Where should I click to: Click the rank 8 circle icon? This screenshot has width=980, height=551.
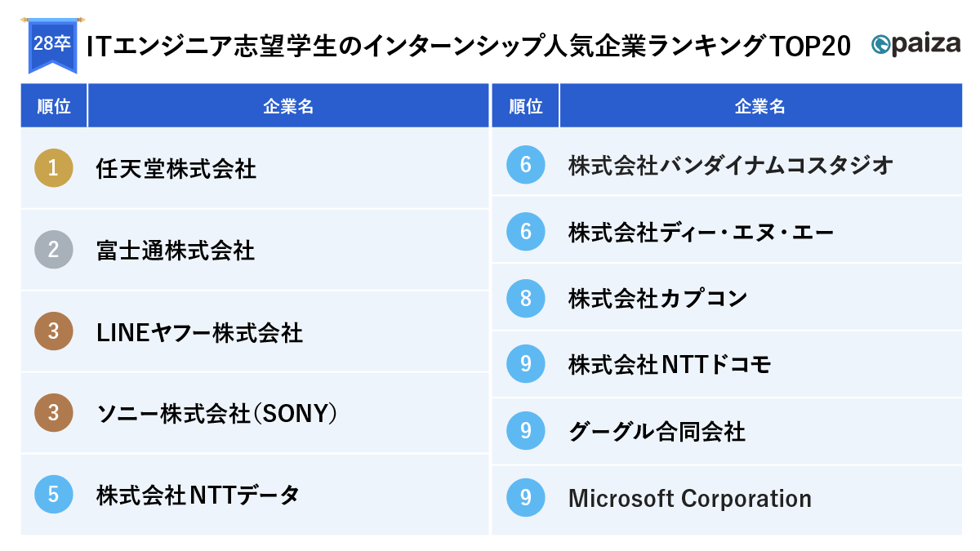pos(525,299)
